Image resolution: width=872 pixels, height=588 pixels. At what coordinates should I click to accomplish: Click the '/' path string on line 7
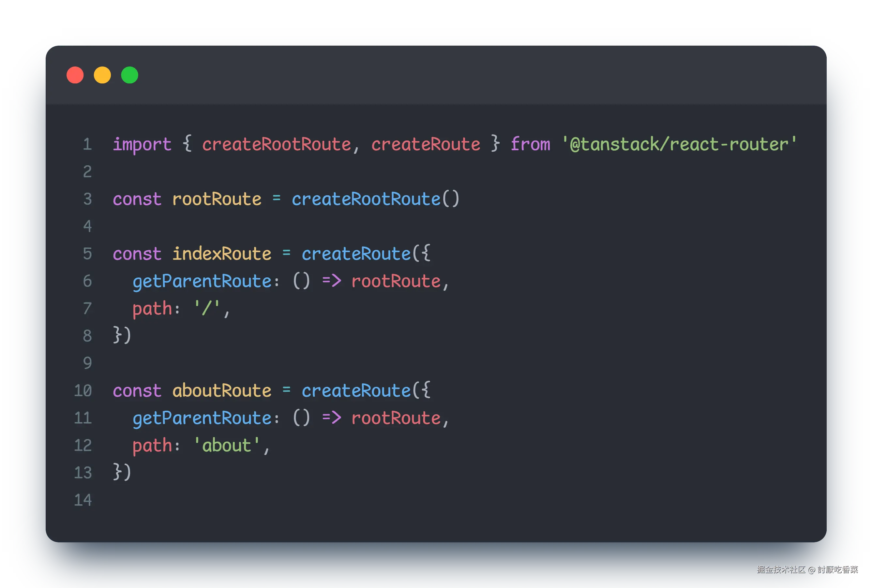(x=207, y=309)
